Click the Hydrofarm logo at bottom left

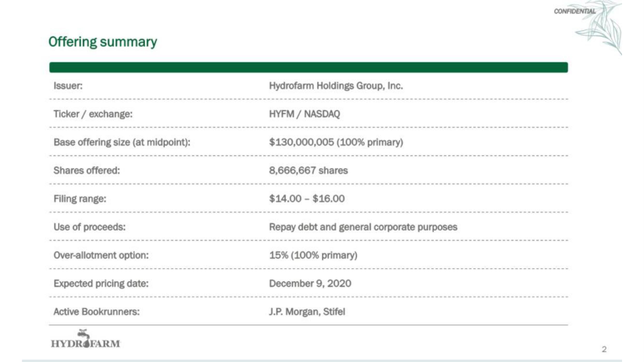(85, 339)
